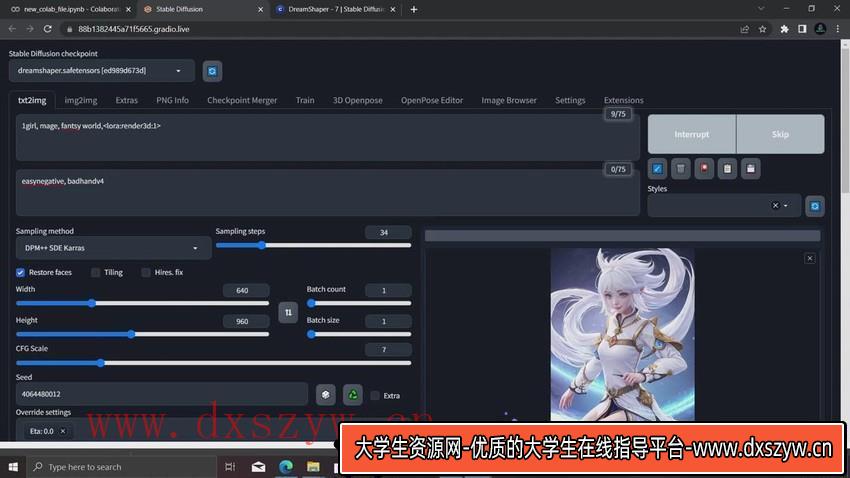Remove the Eta: 0.0 override setting
This screenshot has height=478, width=850.
click(63, 431)
